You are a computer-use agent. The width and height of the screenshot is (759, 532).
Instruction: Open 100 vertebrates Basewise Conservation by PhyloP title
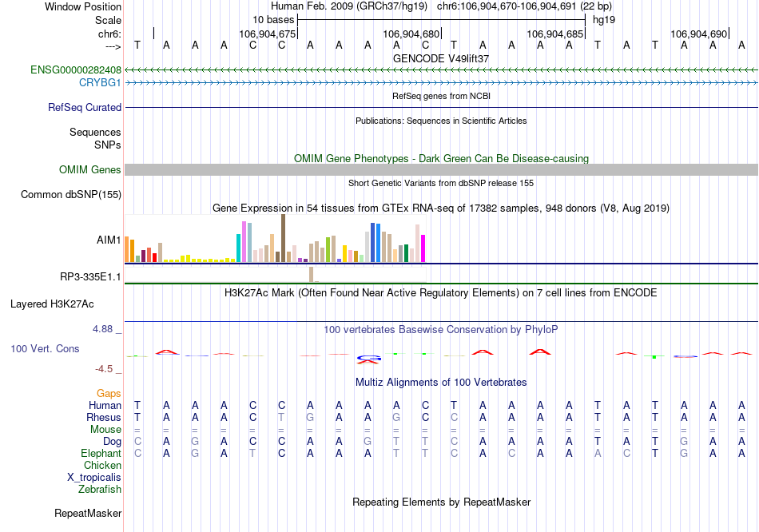(x=441, y=330)
